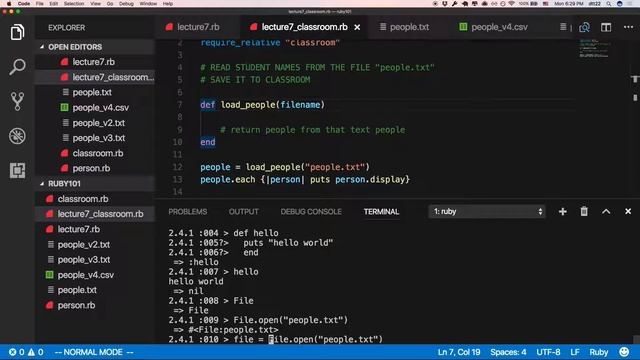
Task: Open classroom.rb in Open Editors list
Action: click(x=95, y=153)
